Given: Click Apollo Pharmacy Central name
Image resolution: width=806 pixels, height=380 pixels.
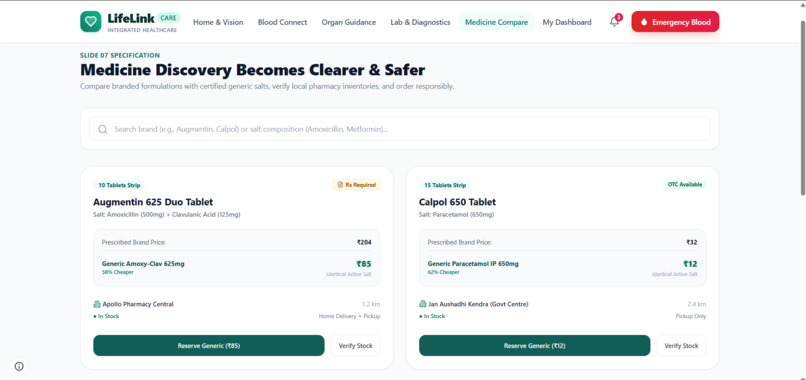Looking at the screenshot, I should [138, 304].
